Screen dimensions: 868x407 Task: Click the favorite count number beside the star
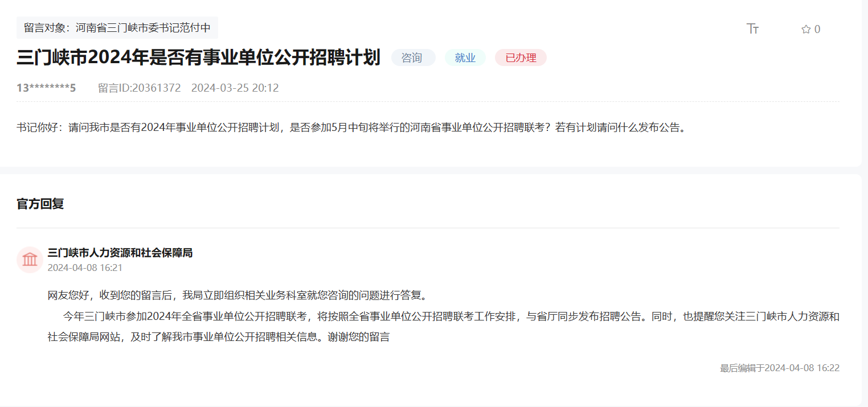pyautogui.click(x=817, y=30)
